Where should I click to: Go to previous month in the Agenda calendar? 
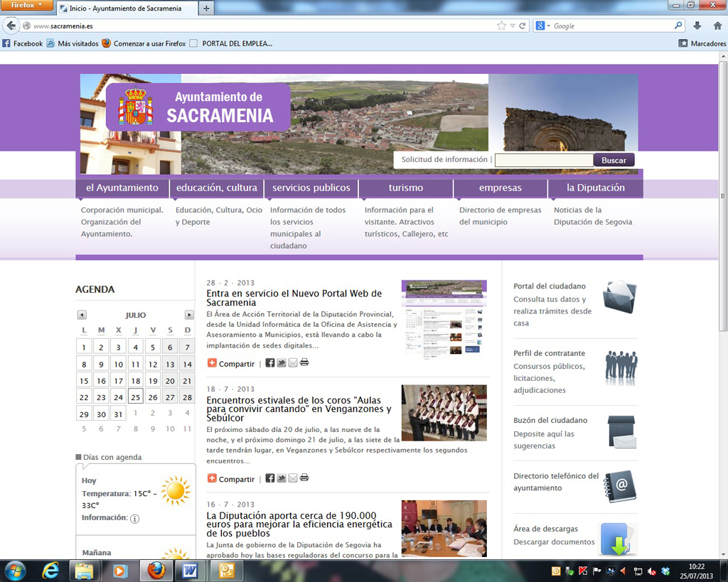[x=82, y=315]
